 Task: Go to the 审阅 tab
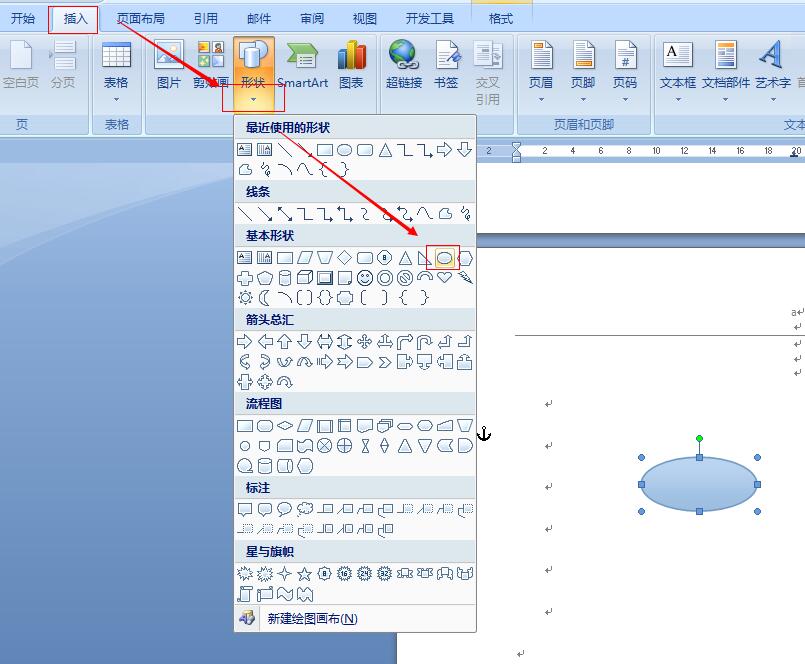(x=312, y=19)
